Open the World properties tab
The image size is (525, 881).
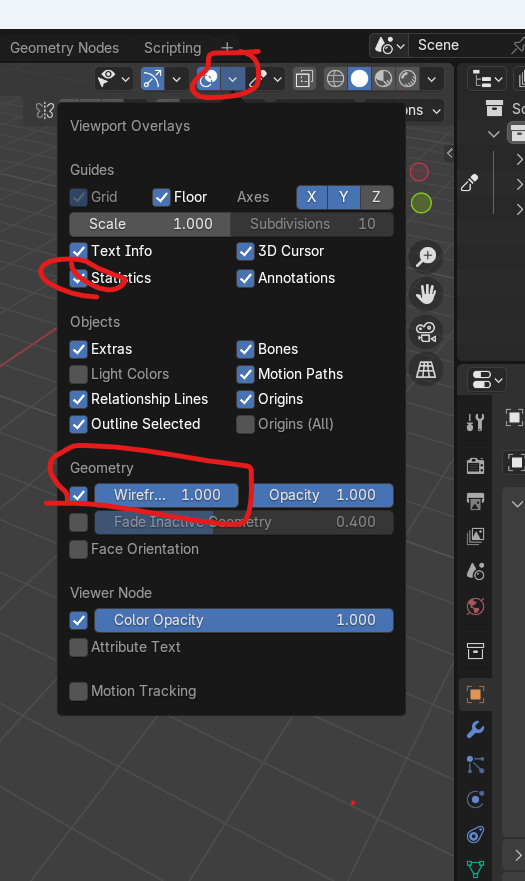pos(476,607)
